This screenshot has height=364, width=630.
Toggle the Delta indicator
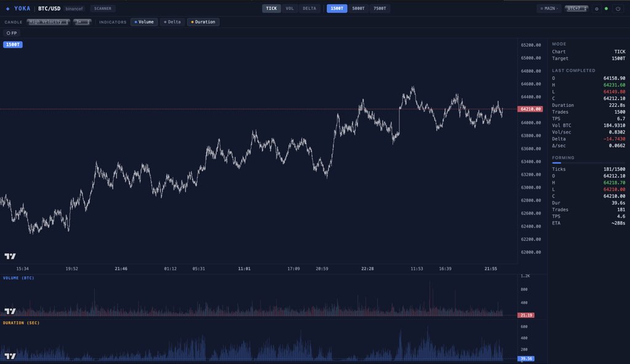(x=172, y=22)
